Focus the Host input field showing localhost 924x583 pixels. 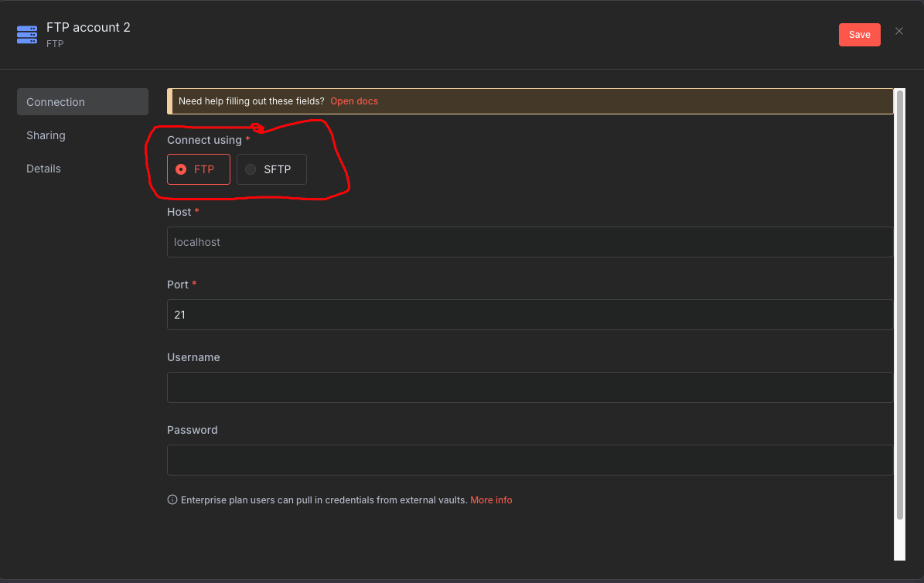pos(530,242)
